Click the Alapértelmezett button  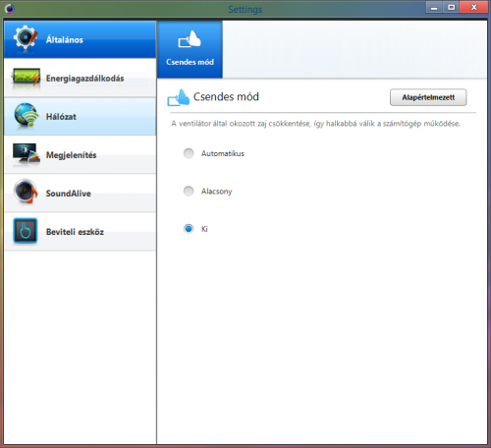point(428,97)
